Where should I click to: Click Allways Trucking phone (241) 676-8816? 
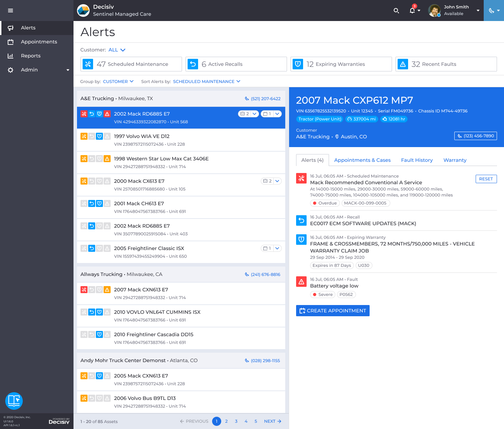pos(262,275)
